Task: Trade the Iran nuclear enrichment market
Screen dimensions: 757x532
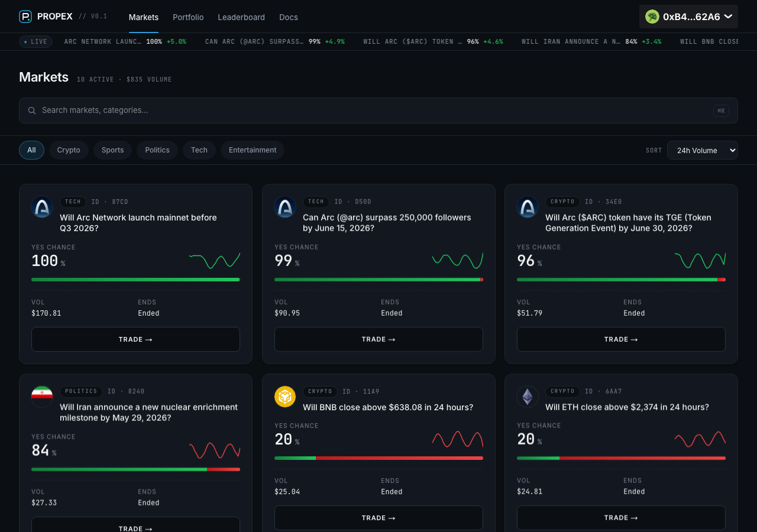Action: pos(135,525)
